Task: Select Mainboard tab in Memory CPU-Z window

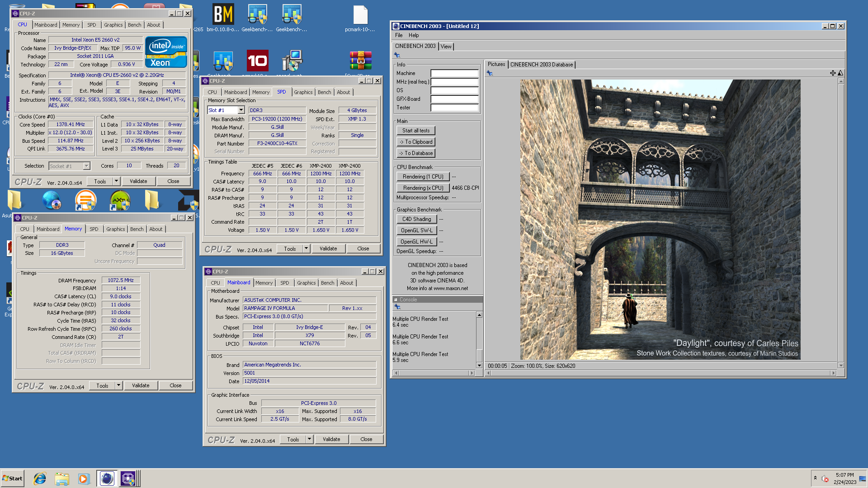Action: tap(48, 229)
